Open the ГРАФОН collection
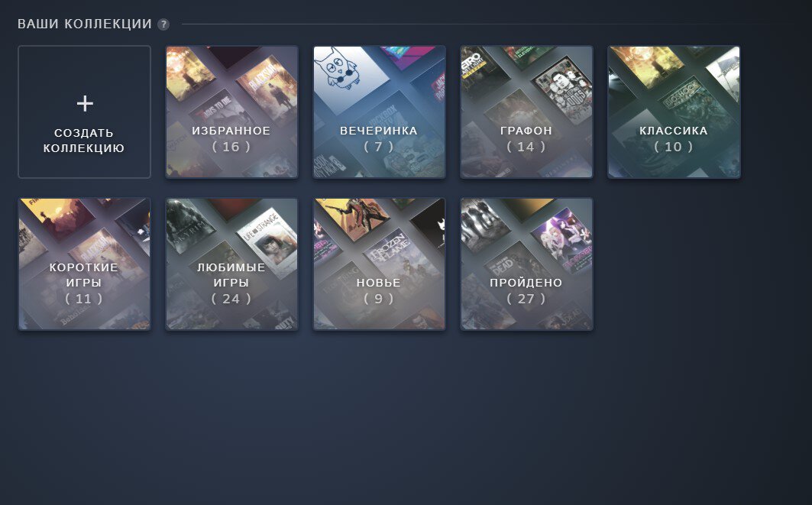The image size is (812, 505). click(x=526, y=112)
